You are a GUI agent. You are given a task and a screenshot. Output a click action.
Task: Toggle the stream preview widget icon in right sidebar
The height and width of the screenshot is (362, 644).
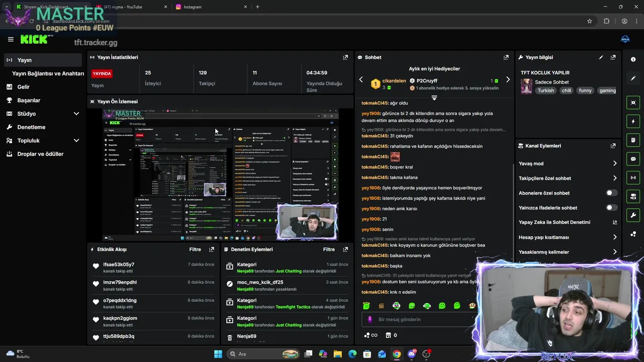click(633, 103)
